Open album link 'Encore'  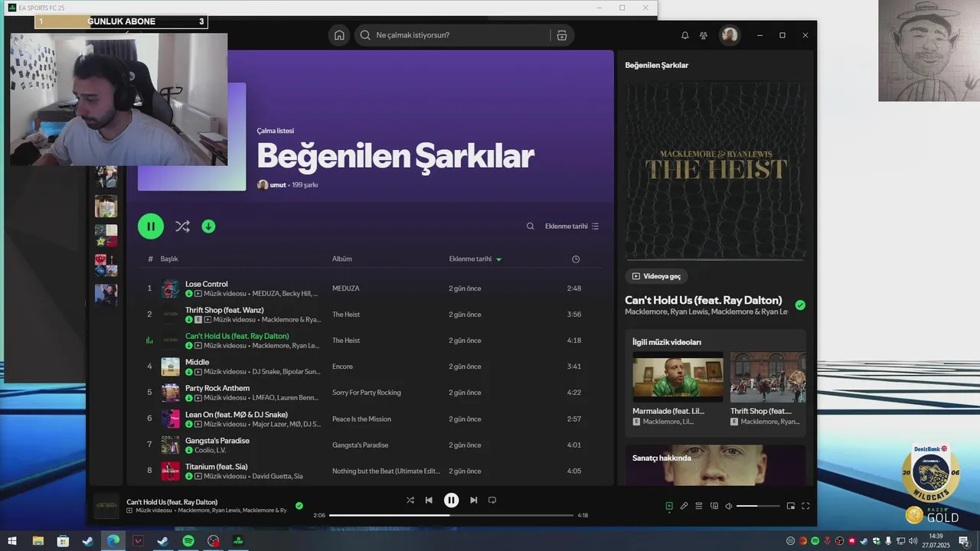(342, 367)
